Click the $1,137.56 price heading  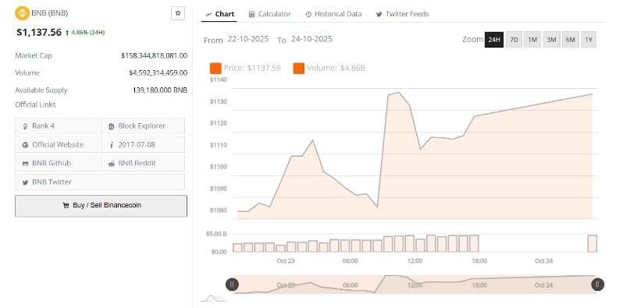39,33
